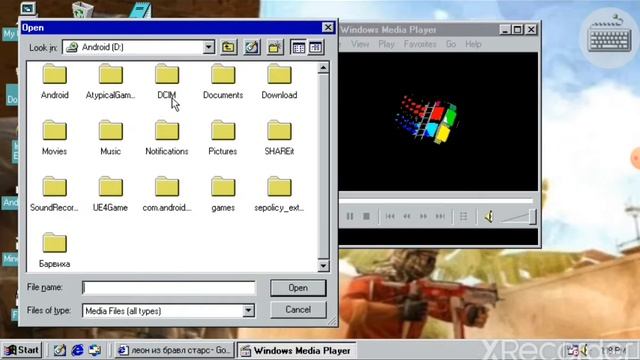Click the Show Desktop quick launch icon
640x360 pixels.
point(60,350)
